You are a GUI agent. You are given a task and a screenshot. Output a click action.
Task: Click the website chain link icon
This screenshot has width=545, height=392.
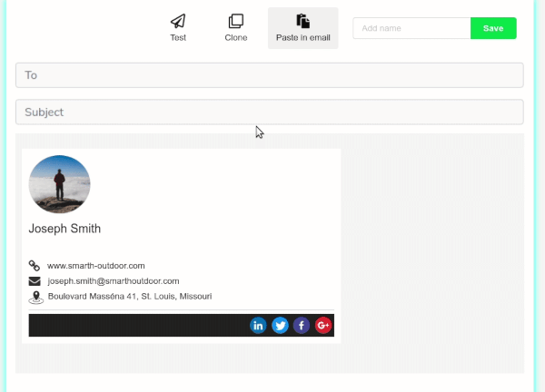(35, 266)
